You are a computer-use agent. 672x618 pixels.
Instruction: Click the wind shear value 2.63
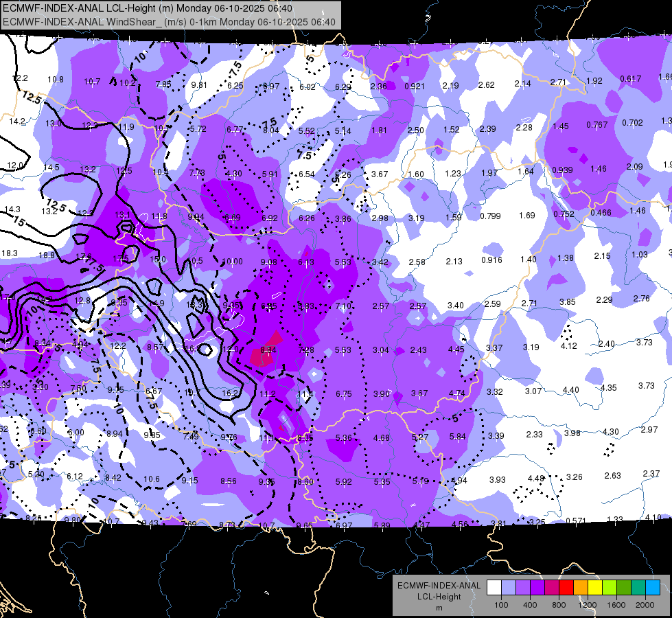613,476
